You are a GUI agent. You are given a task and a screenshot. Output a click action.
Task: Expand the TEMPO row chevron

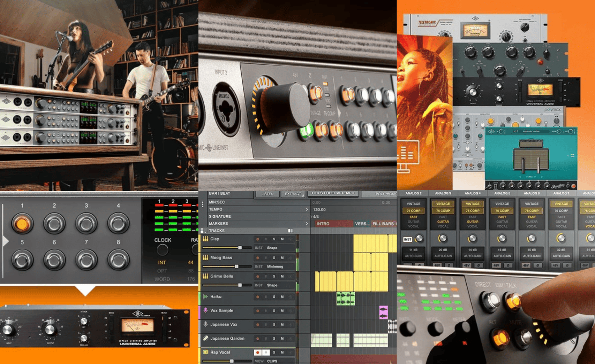[x=307, y=209]
